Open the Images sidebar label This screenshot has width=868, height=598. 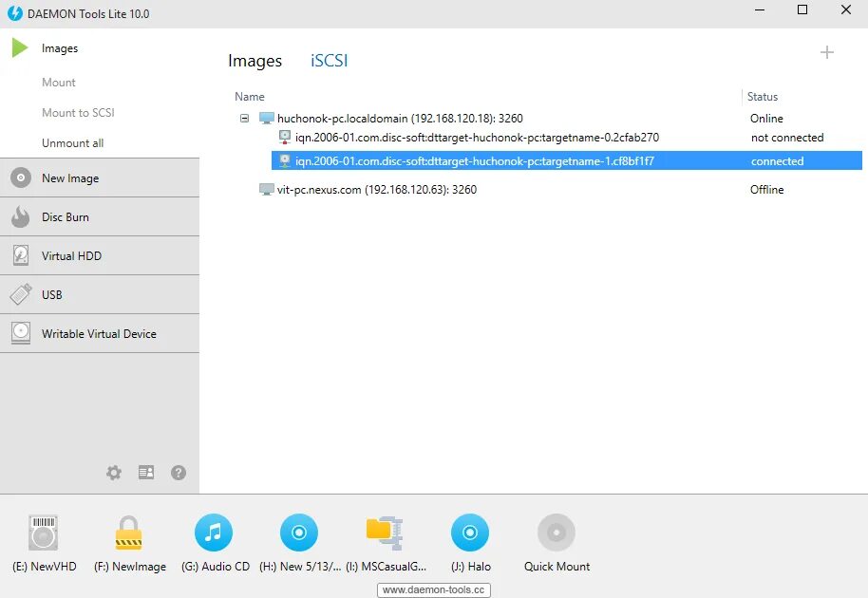point(60,48)
